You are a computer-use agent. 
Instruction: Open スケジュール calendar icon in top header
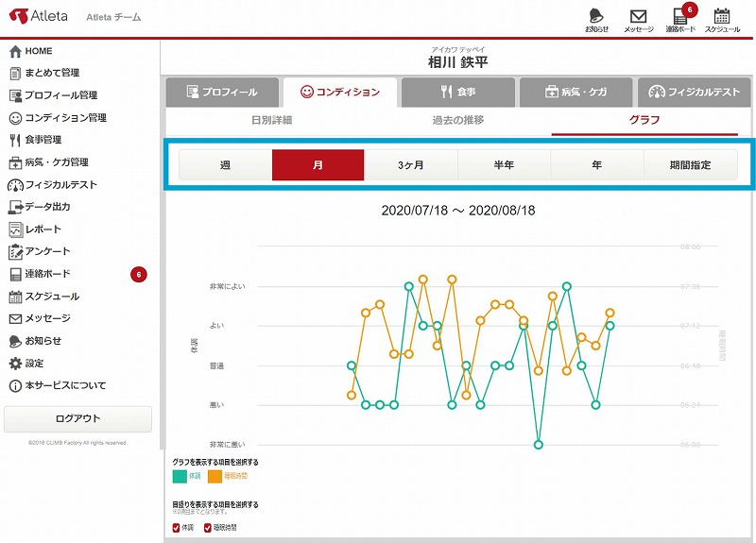tap(722, 17)
